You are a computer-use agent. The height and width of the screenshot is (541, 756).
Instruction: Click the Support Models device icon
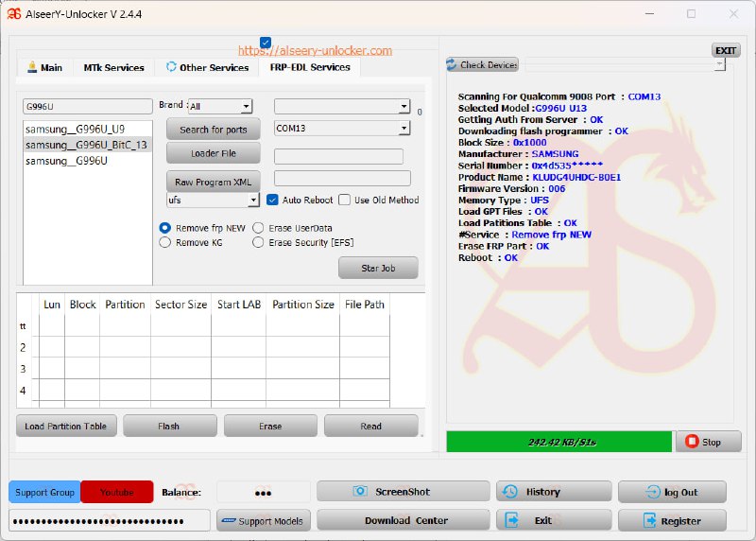point(229,521)
